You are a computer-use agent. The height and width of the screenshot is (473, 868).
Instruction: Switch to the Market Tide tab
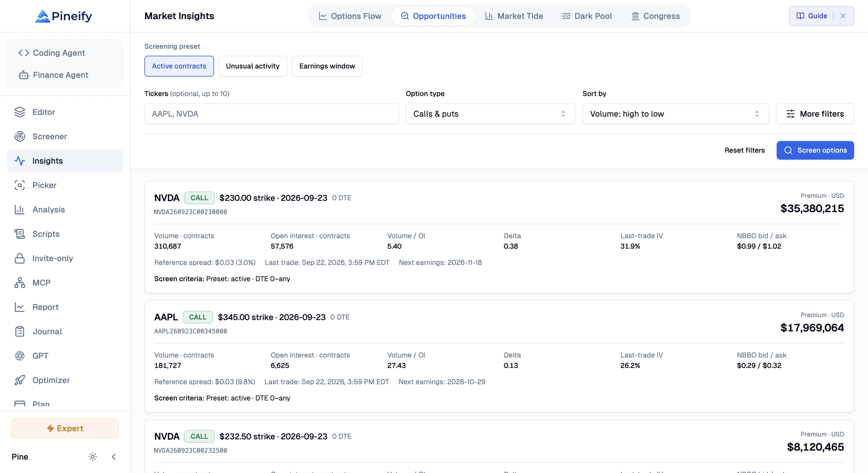[x=514, y=16]
